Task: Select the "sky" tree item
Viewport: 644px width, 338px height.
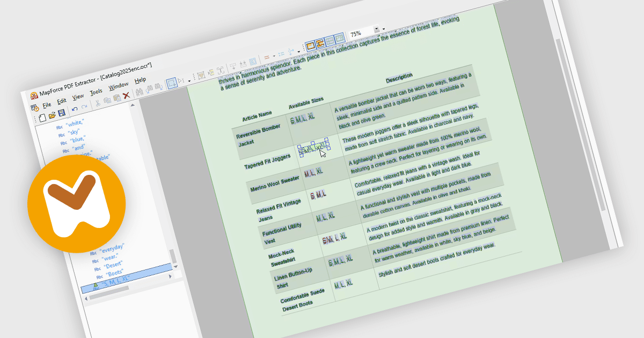Action: click(x=72, y=133)
